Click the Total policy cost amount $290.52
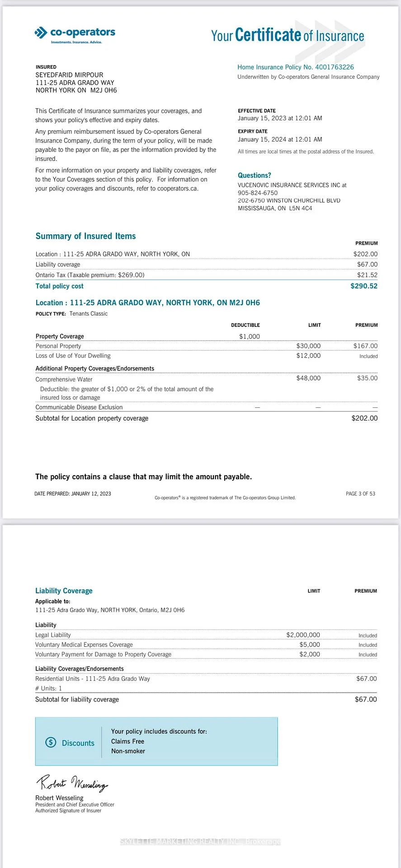 364,286
